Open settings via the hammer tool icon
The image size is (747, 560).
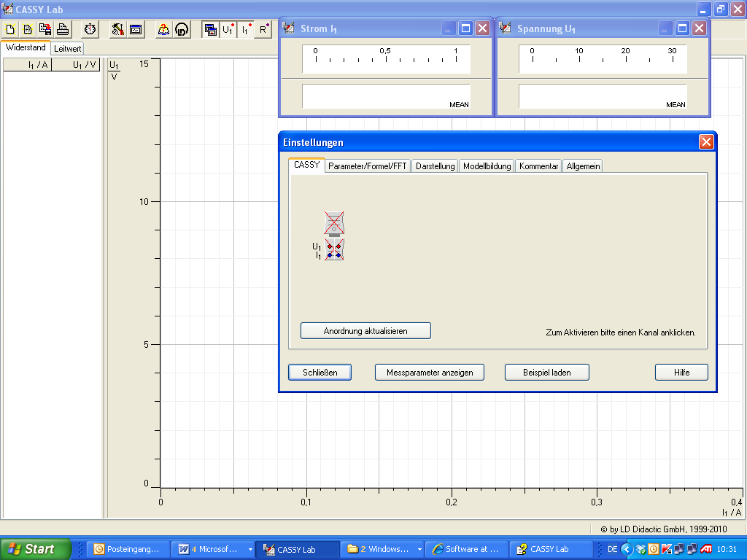[117, 30]
